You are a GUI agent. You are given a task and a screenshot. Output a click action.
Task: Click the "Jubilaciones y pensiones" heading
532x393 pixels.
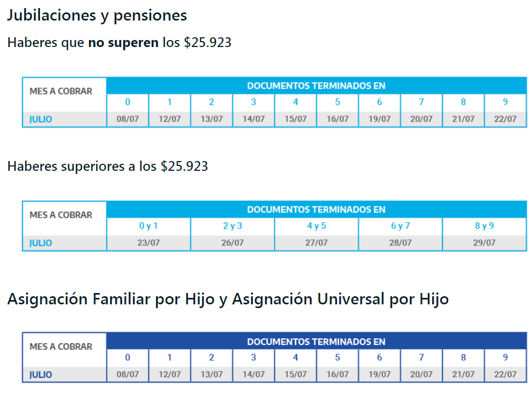(x=97, y=16)
